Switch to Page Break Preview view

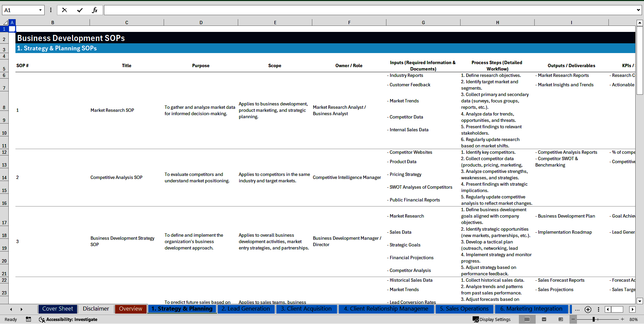[561, 319]
